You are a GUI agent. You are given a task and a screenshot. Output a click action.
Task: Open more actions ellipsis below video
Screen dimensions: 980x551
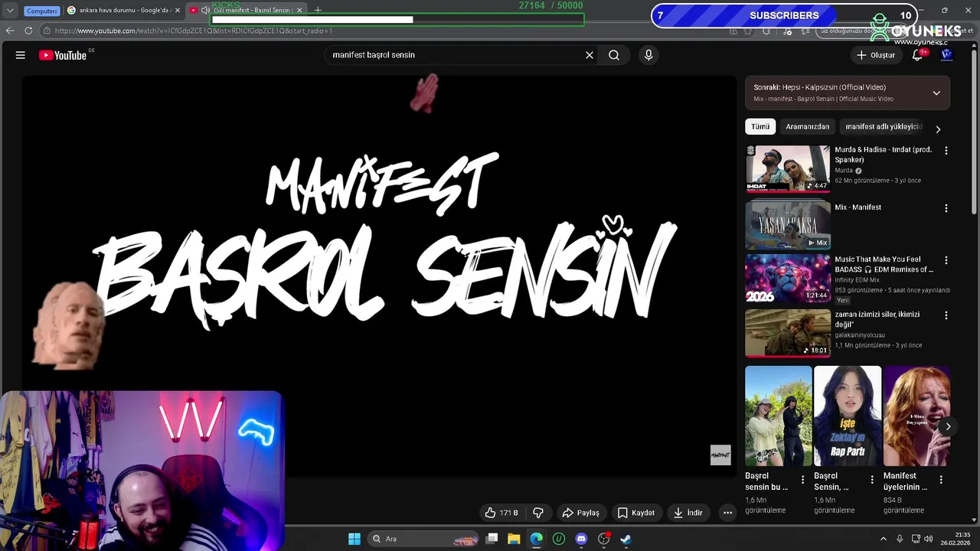728,513
